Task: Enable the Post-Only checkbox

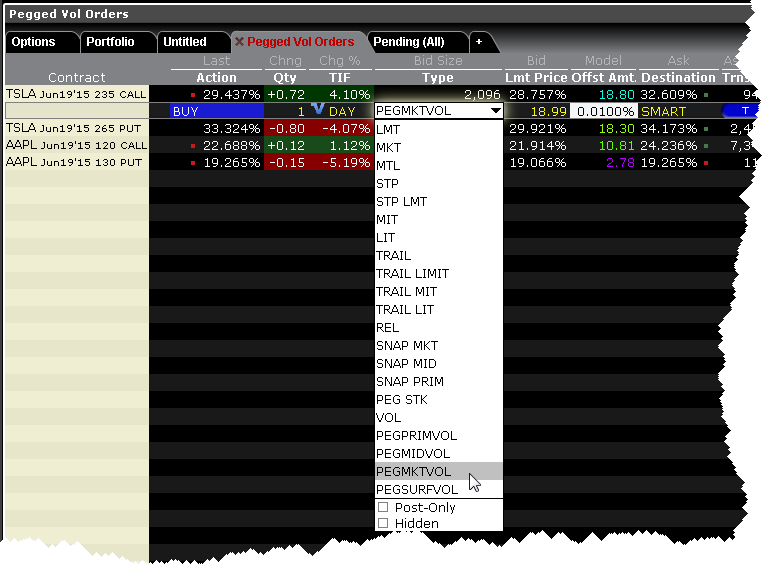Action: pyautogui.click(x=383, y=507)
